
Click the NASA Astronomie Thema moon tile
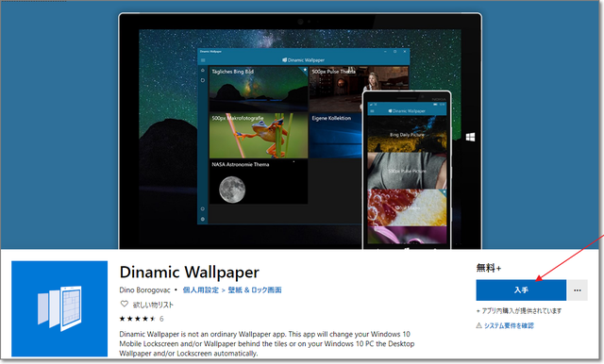coord(259,182)
